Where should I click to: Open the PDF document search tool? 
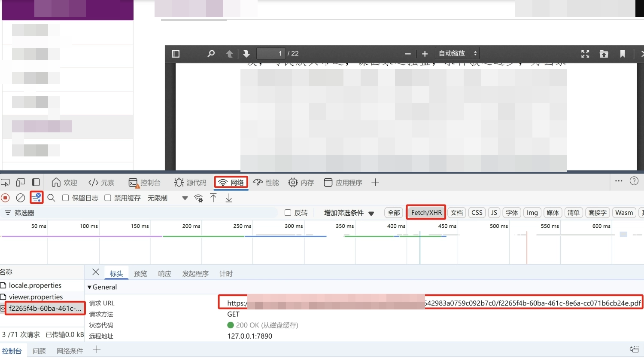point(211,53)
